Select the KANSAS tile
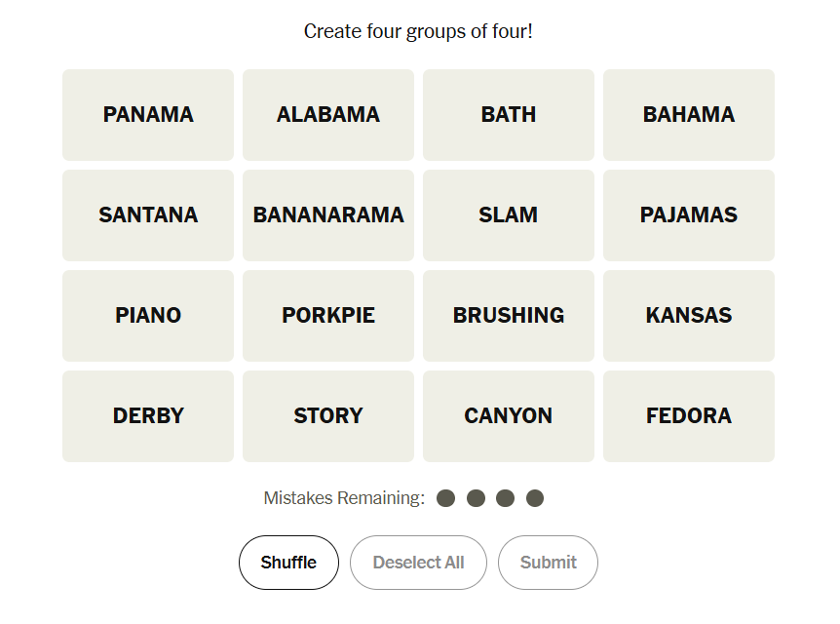Viewport: 840px width, 624px height. pos(689,316)
